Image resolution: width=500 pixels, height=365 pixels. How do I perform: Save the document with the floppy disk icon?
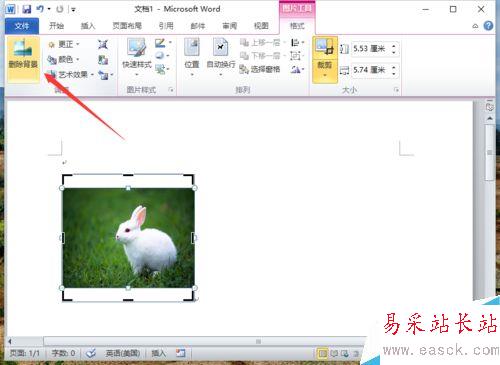(x=27, y=9)
